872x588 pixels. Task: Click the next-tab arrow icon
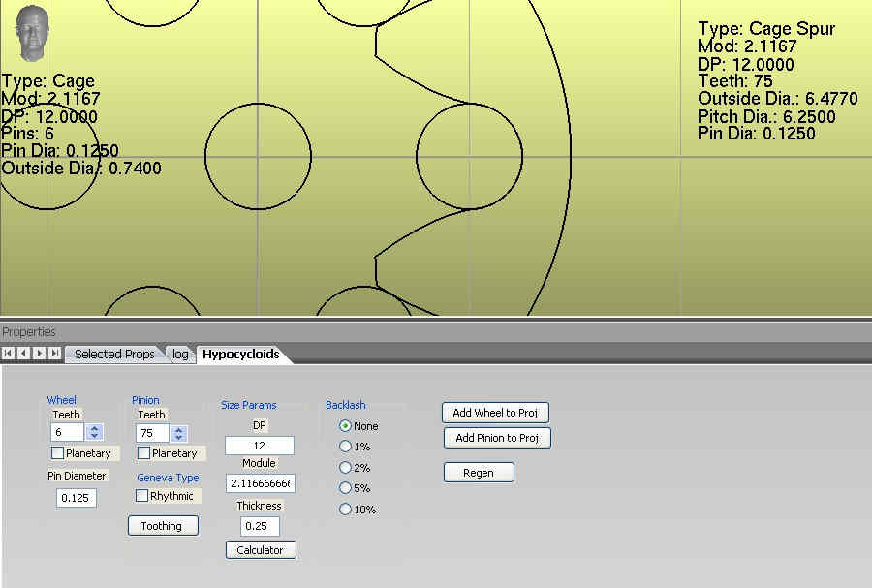(x=39, y=354)
